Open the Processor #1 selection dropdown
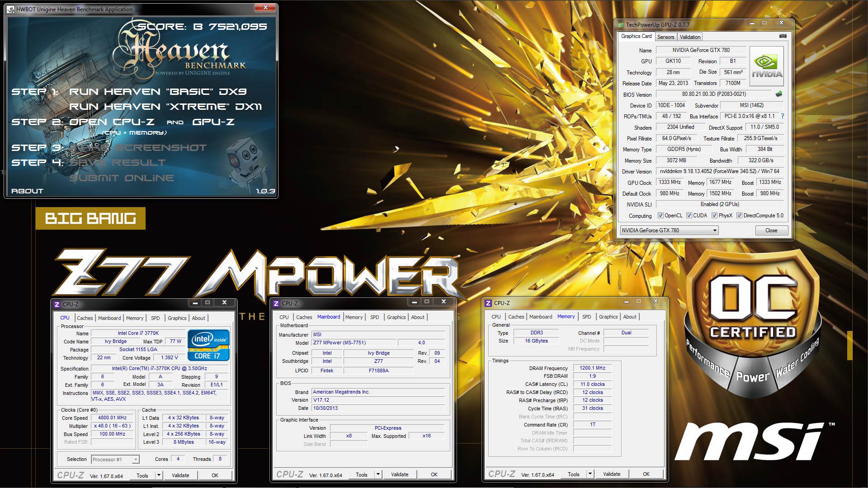Screen dimensions: 868x488 [115, 460]
